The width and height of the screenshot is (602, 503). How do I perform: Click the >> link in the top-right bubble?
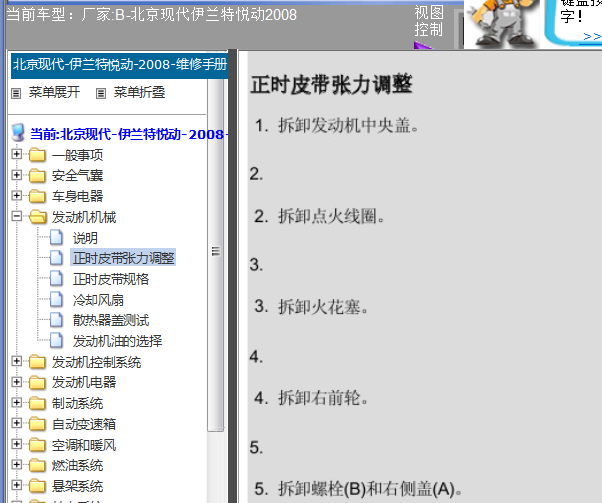click(x=592, y=36)
